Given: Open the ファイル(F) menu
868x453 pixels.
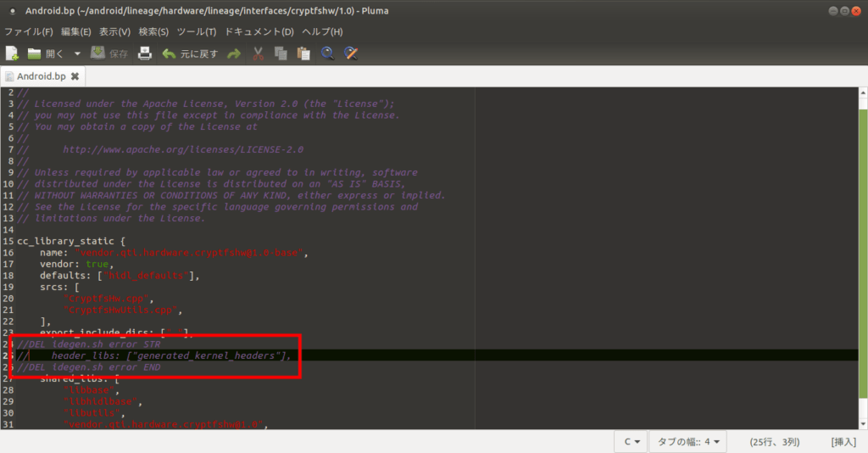Looking at the screenshot, I should 29,31.
